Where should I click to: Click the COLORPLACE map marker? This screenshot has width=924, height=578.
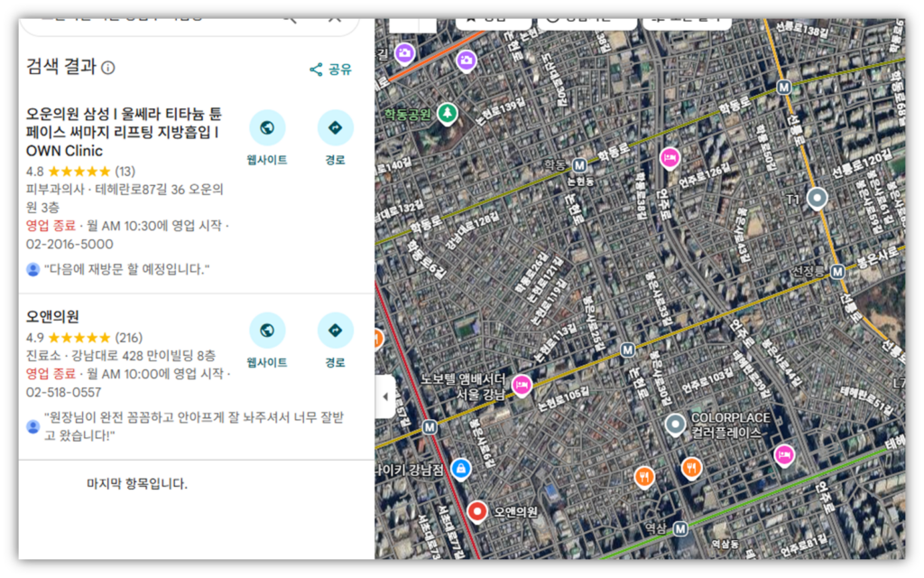click(675, 423)
